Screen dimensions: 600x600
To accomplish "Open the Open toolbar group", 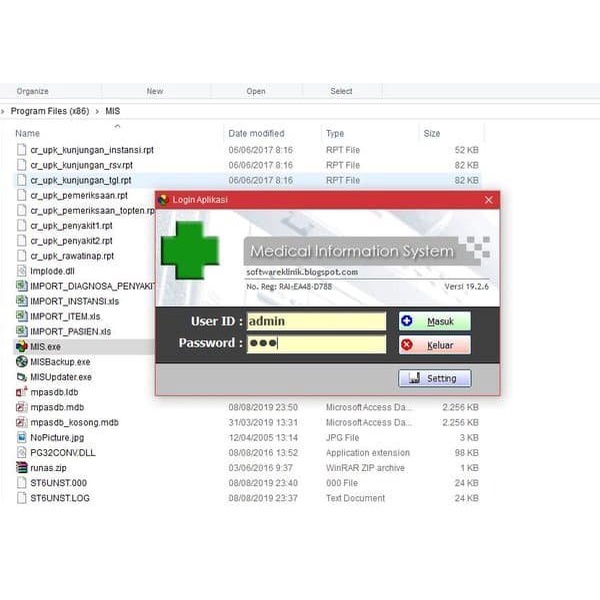I will (x=256, y=91).
